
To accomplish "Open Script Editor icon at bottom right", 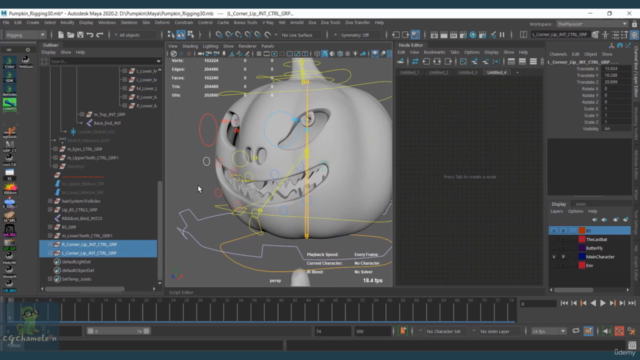I will [x=632, y=345].
